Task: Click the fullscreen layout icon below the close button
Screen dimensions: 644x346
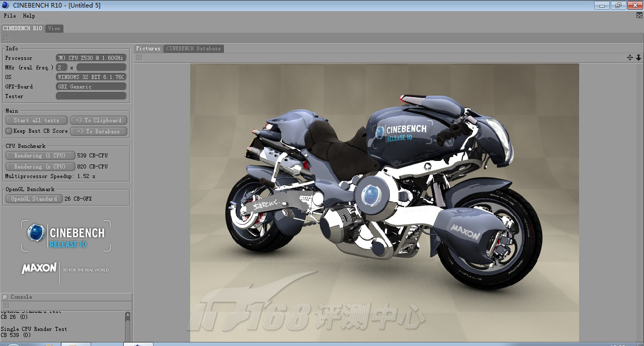Action: (639, 16)
